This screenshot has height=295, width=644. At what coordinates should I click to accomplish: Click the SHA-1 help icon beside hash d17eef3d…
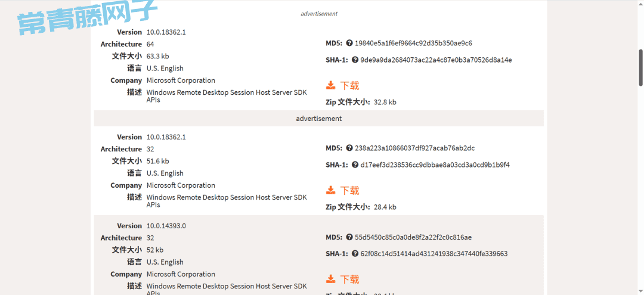pyautogui.click(x=355, y=165)
